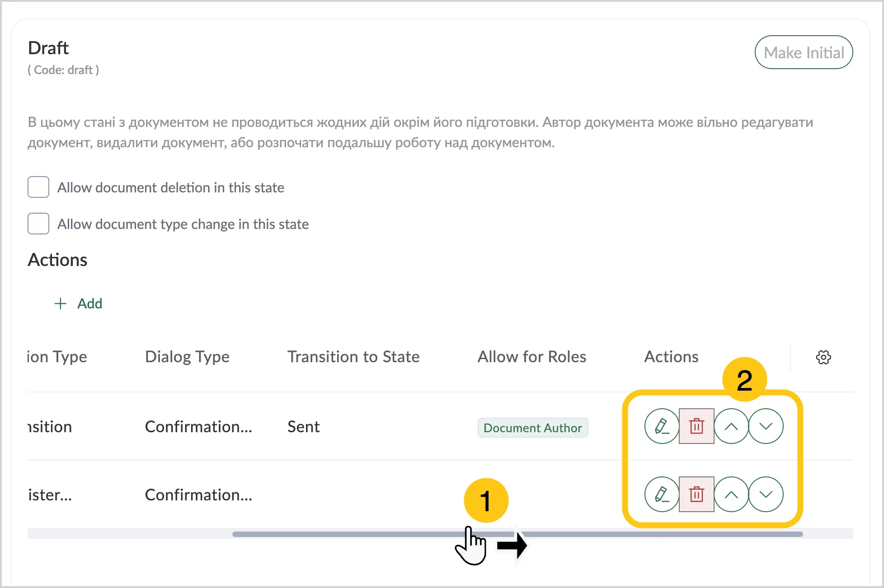This screenshot has width=884, height=588.
Task: Move the second action row up
Action: [731, 495]
